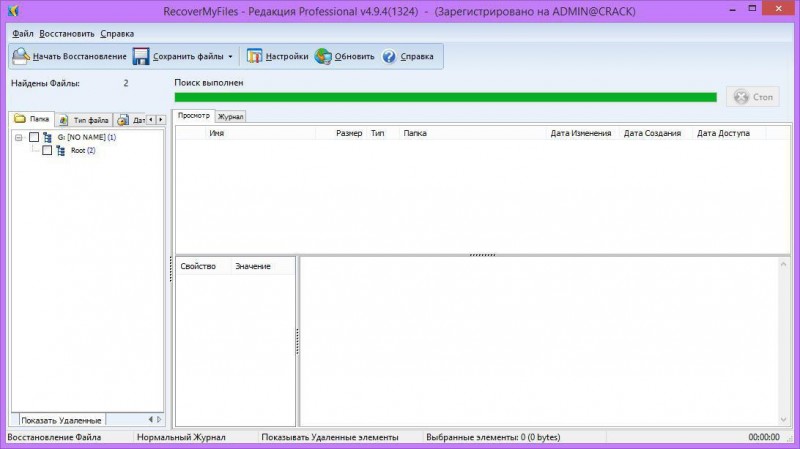Click the Найдены Файлы label
Viewport: 800px width, 449px height.
coord(45,83)
